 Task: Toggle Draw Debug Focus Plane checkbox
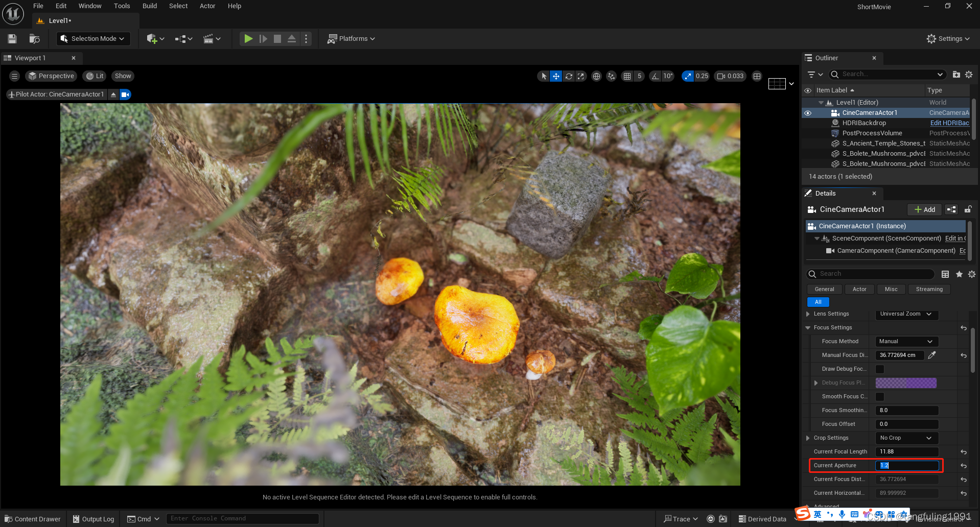[880, 369]
